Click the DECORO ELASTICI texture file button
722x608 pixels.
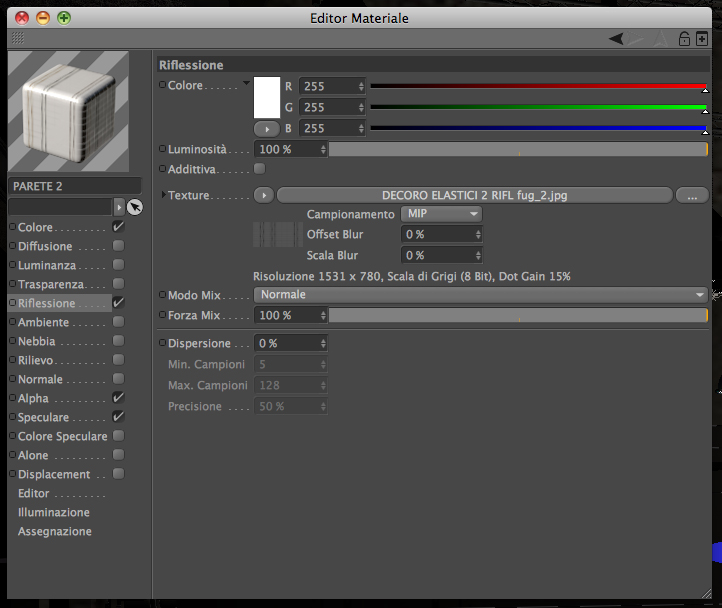[475, 195]
